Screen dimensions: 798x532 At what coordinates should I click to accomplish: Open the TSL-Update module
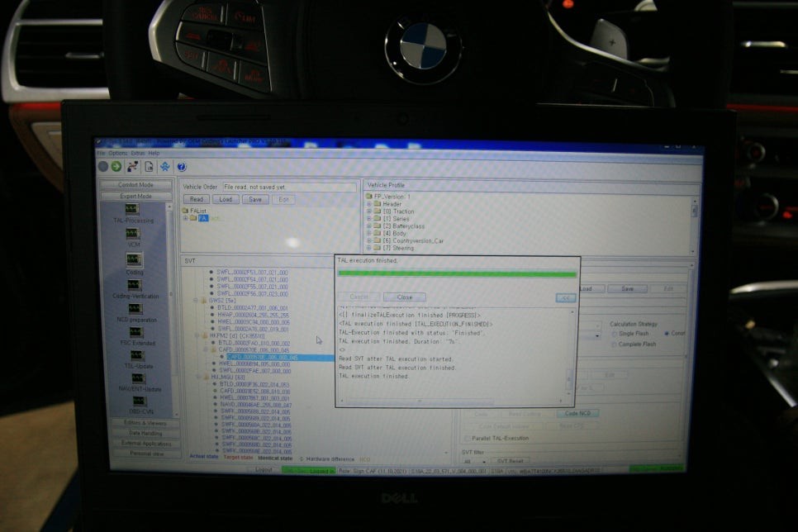coord(135,355)
